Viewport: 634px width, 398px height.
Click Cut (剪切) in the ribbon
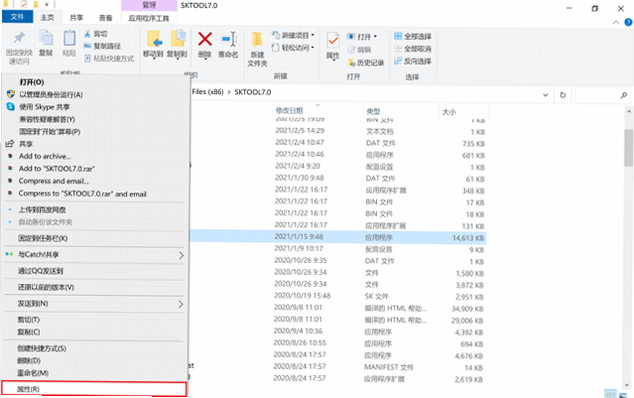point(96,34)
